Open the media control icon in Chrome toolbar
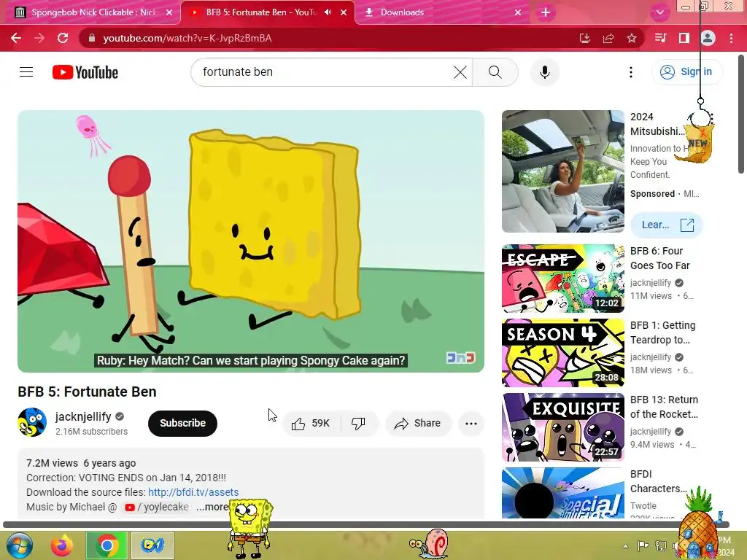747x560 pixels. [x=661, y=38]
